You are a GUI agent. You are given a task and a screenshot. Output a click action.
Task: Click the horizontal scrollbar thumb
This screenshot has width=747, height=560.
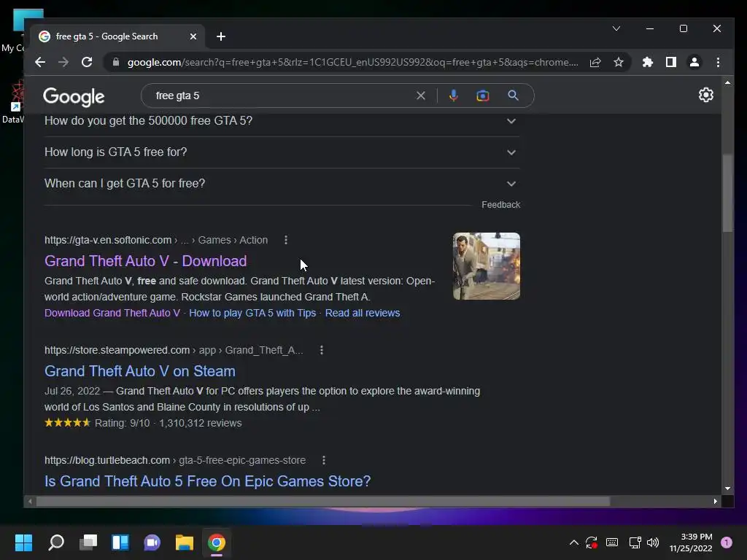click(323, 502)
